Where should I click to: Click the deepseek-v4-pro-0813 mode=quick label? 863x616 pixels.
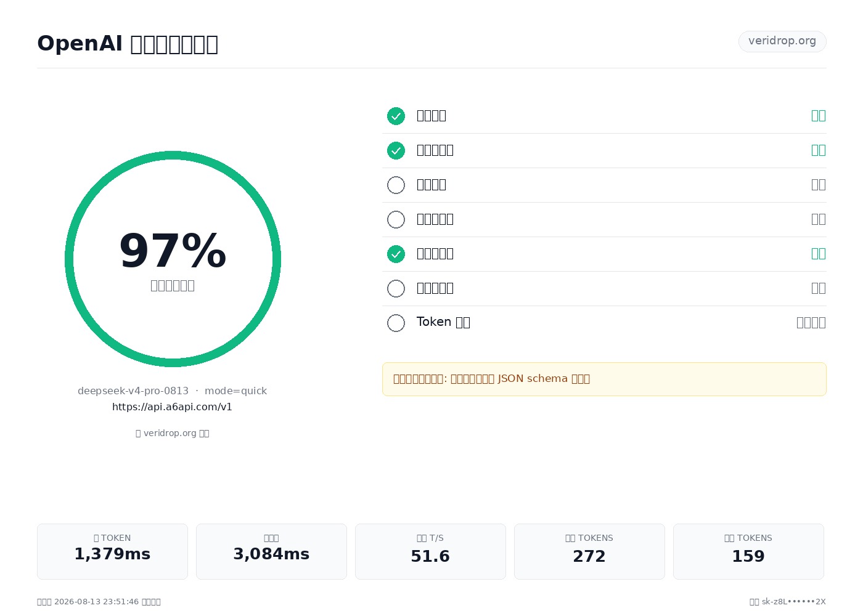tap(172, 391)
